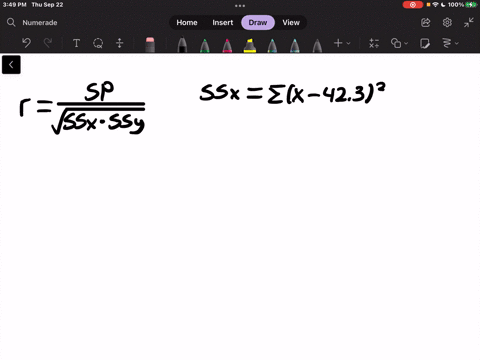Viewport: 480px width, 360px height.
Task: Insert a sticky note
Action: [x=425, y=43]
